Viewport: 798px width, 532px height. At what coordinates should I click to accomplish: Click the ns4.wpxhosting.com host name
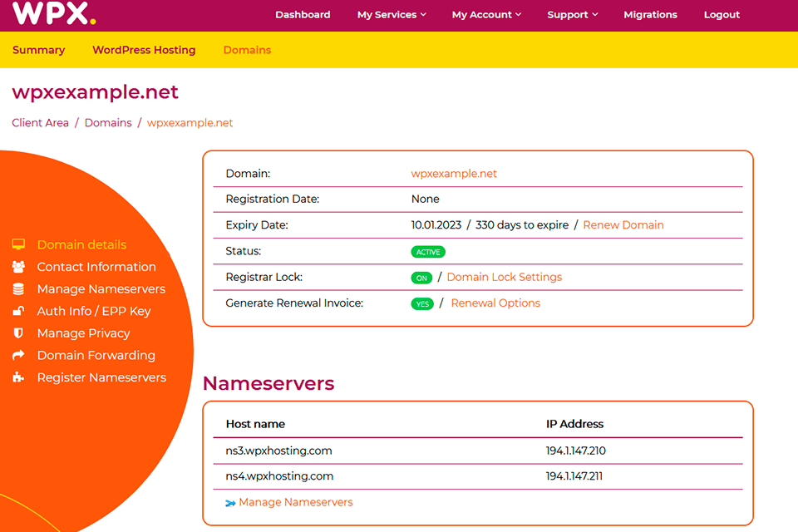279,476
